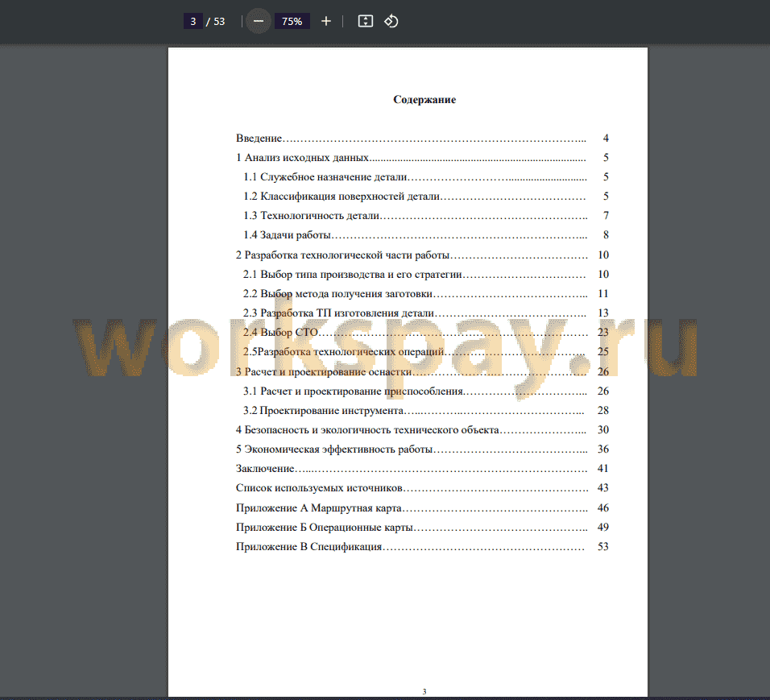
Task: Click '1.4 Задачи работы' entry
Action: [426, 235]
